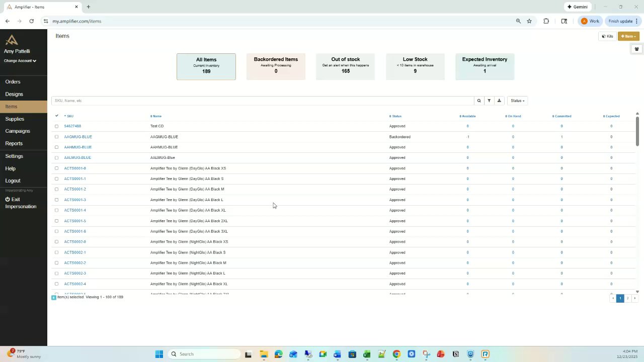Viewport: 644px width, 362px height.
Task: Click the Kits button
Action: [x=607, y=36]
